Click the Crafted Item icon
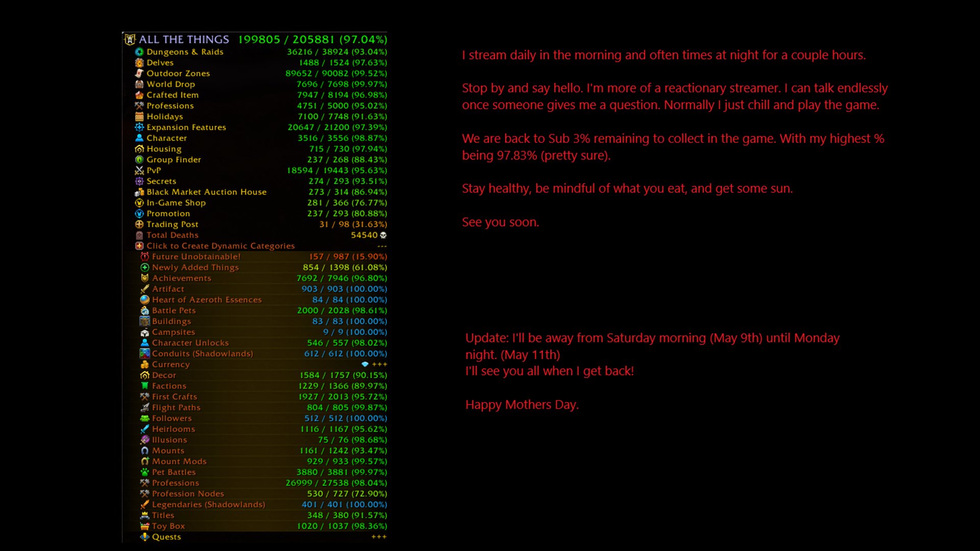This screenshot has width=980, height=551. point(139,95)
